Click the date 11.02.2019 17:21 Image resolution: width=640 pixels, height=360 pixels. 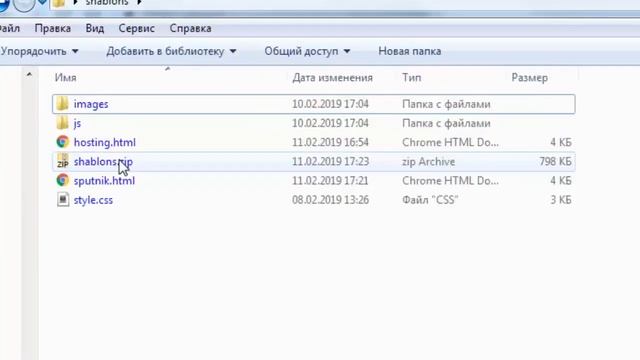(330, 181)
